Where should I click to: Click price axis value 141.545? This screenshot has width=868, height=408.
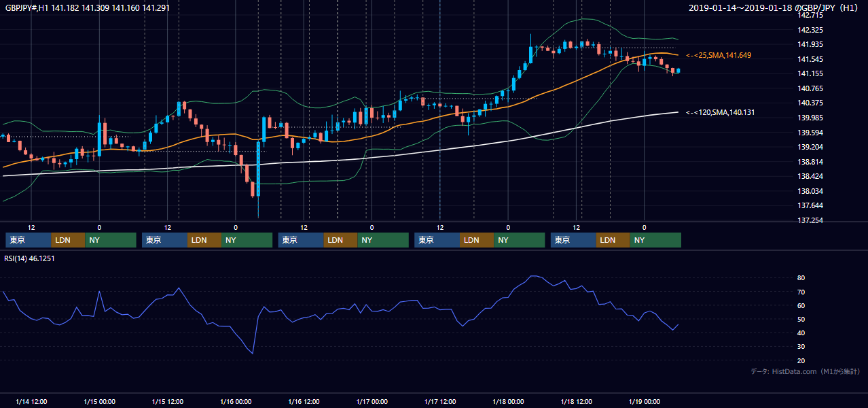(x=811, y=59)
